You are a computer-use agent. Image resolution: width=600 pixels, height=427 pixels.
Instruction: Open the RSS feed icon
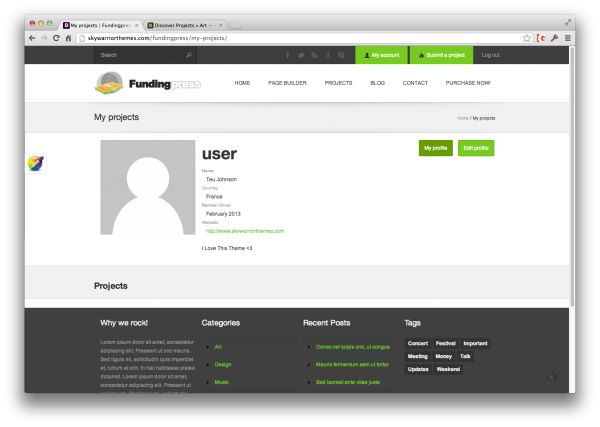click(x=314, y=55)
